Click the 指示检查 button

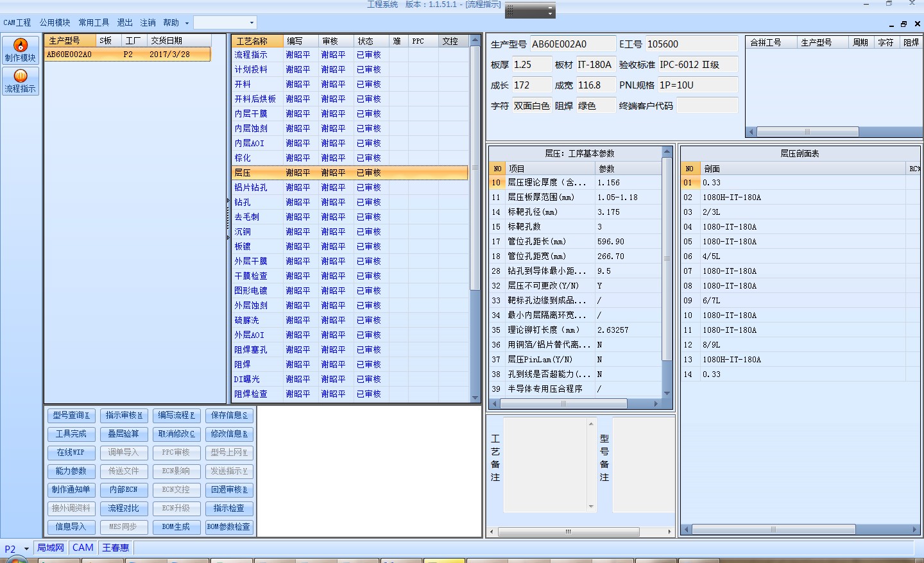point(229,508)
